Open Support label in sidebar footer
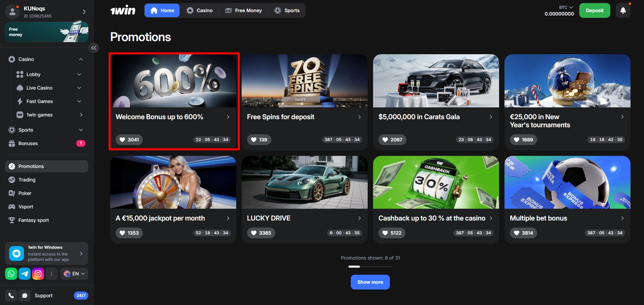The image size is (644, 305). [43, 296]
